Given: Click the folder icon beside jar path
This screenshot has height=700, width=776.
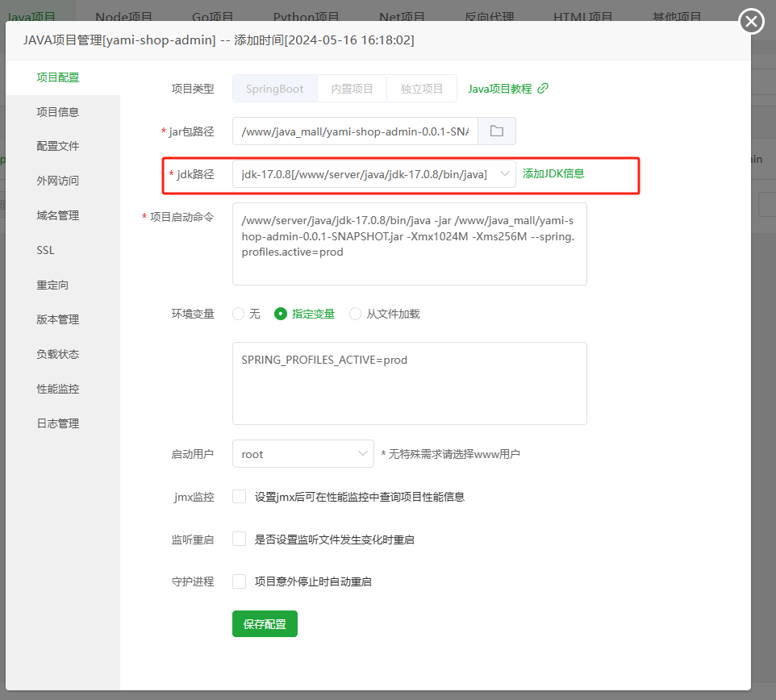Looking at the screenshot, I should pyautogui.click(x=497, y=131).
